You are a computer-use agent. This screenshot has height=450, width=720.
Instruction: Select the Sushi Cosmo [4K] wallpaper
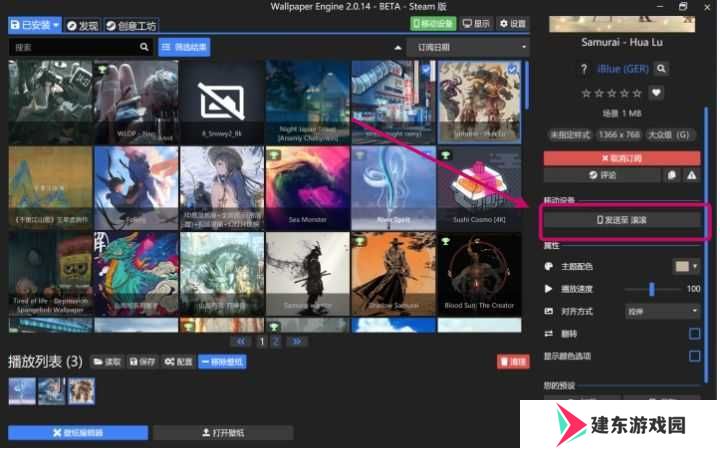click(479, 188)
